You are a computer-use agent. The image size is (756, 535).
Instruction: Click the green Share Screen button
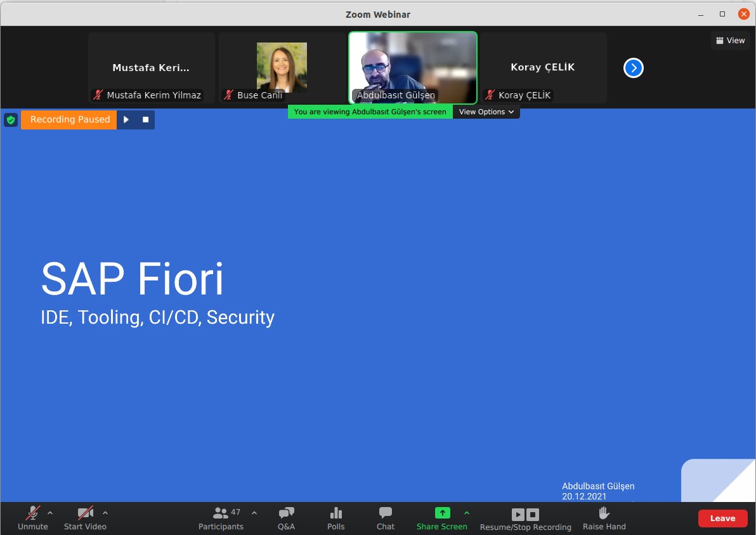(442, 518)
